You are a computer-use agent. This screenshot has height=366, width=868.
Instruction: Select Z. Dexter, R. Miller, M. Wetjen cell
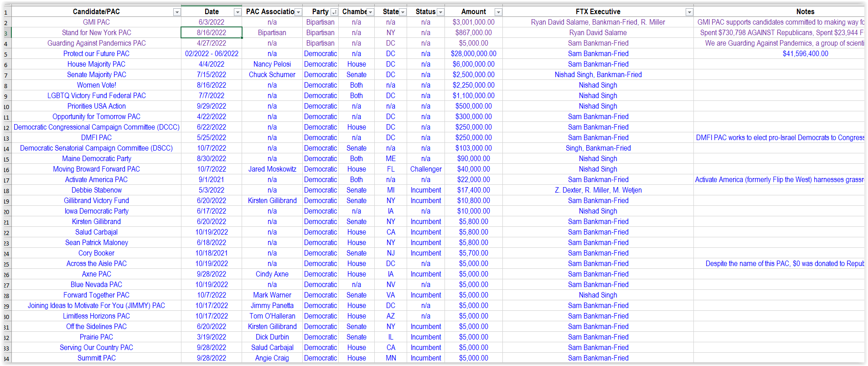click(598, 190)
